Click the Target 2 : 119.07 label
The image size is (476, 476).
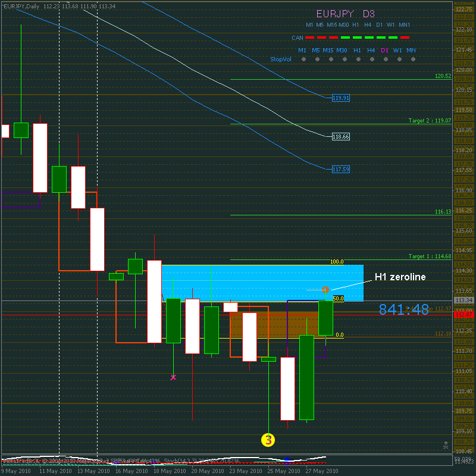(x=430, y=121)
